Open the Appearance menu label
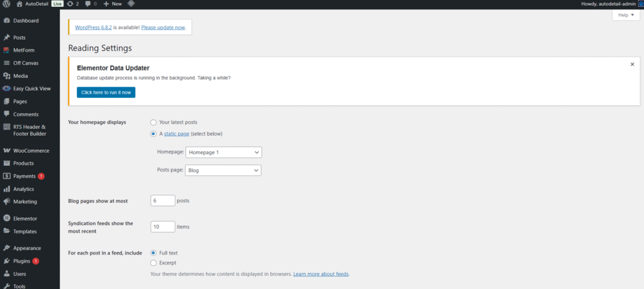 (27, 248)
